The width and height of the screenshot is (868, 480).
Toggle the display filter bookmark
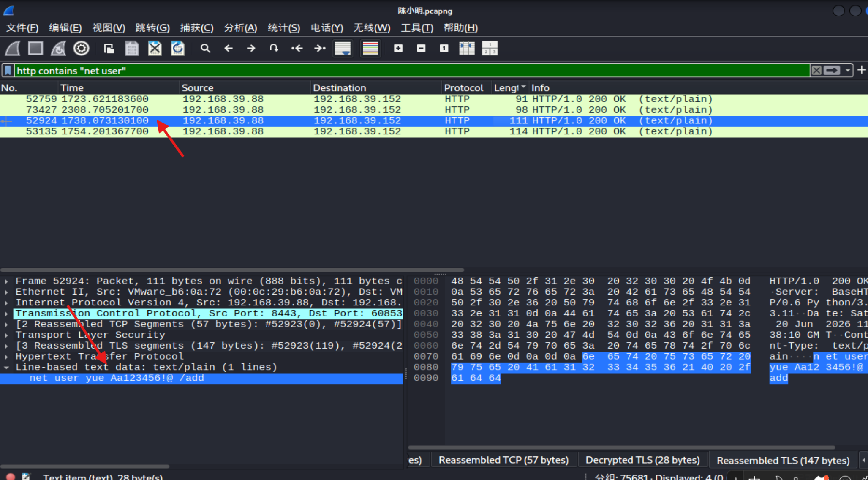[x=8, y=71]
